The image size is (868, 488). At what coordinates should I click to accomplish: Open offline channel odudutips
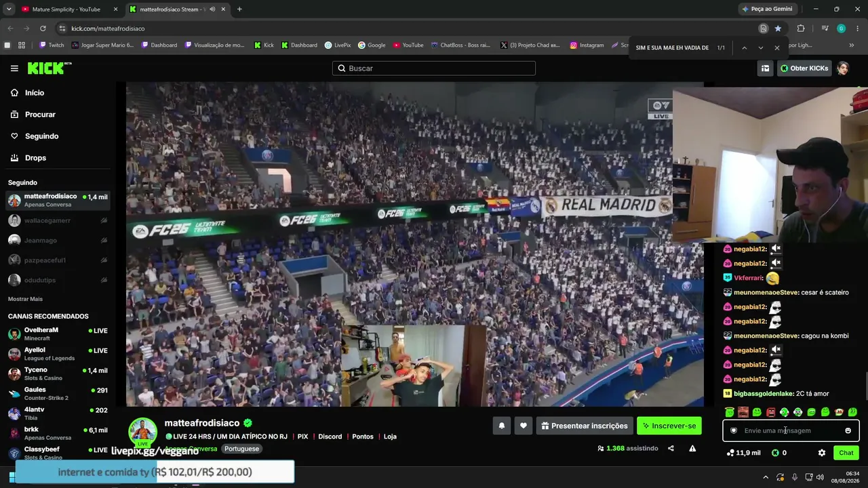(58, 280)
